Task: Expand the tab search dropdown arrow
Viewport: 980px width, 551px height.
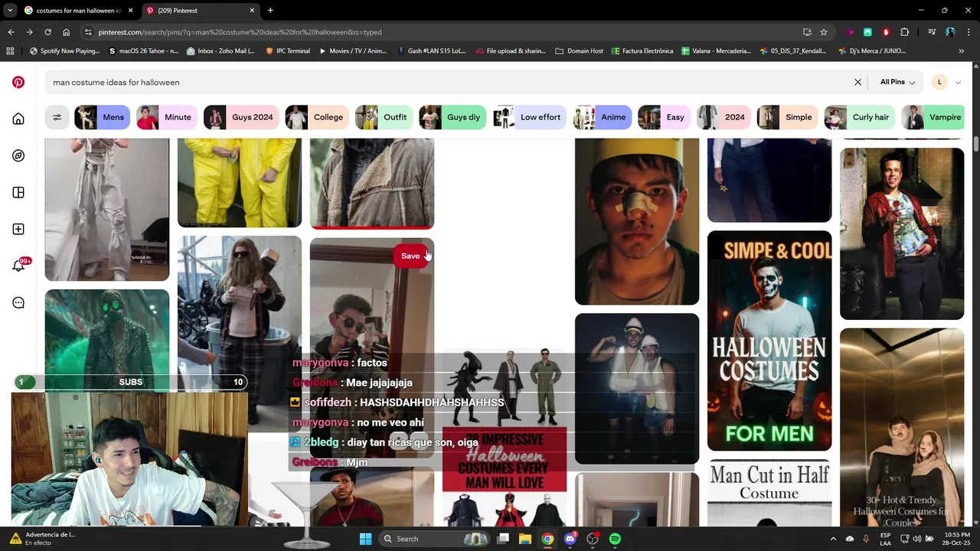Action: point(9,11)
